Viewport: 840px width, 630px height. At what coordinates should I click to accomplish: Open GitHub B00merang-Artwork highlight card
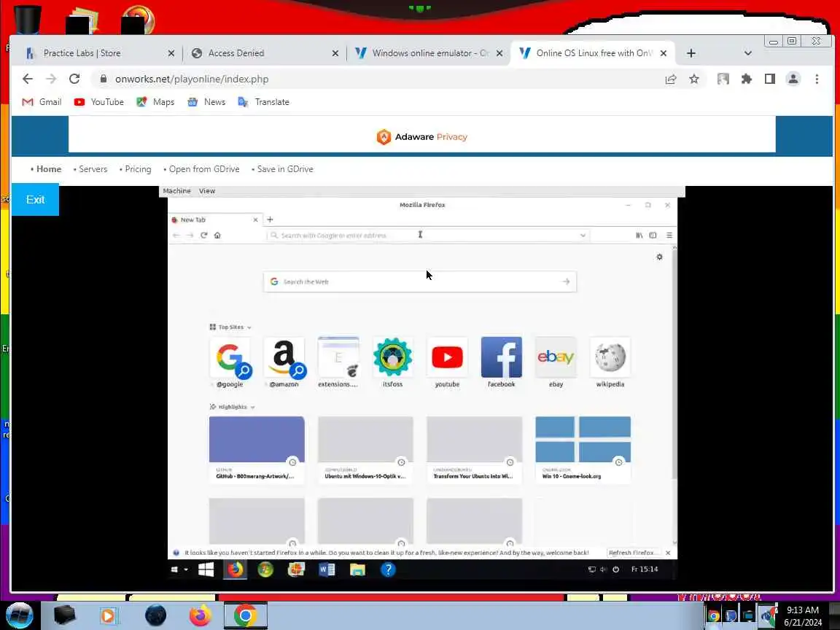257,450
